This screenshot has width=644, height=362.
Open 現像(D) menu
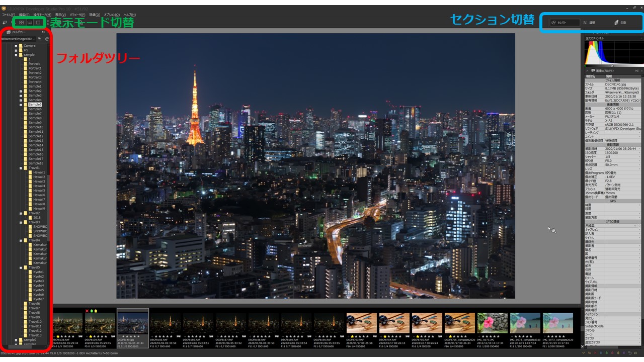(x=95, y=15)
